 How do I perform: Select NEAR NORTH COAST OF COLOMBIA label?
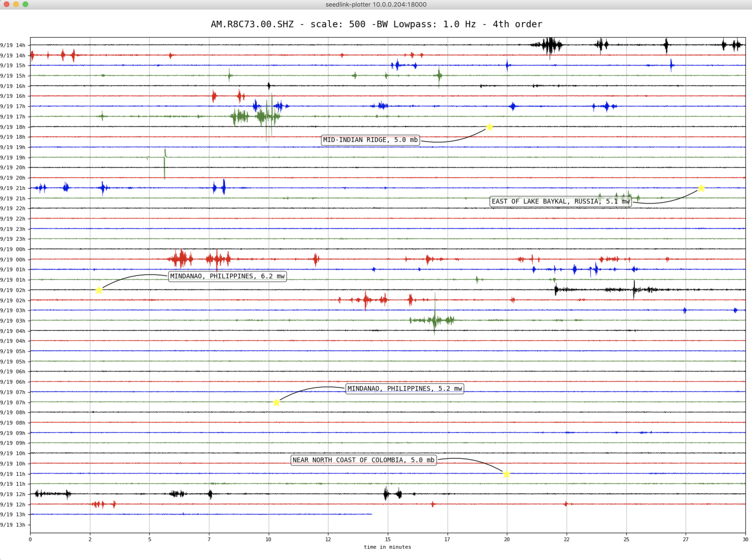pos(364,460)
